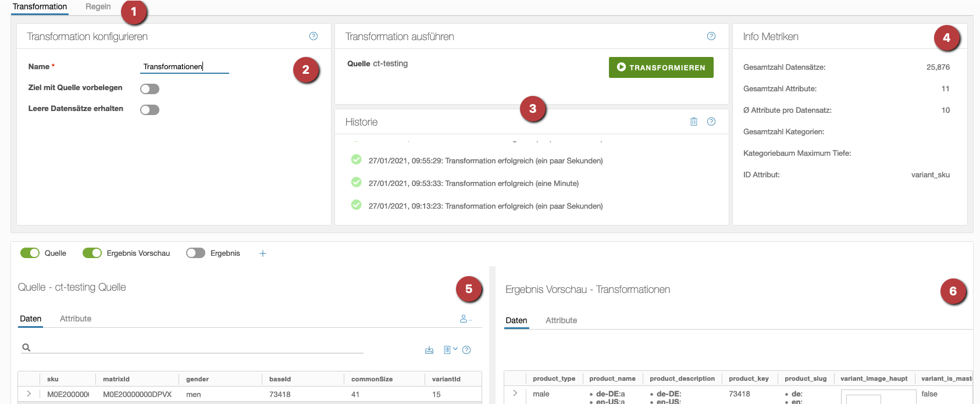This screenshot has width=980, height=404.
Task: Expand the male row in result preview
Action: [x=515, y=394]
